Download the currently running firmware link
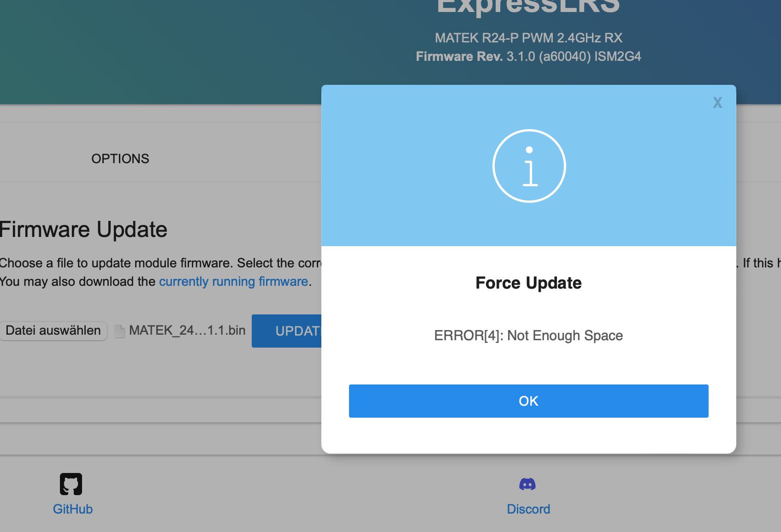Image resolution: width=781 pixels, height=532 pixels. point(234,281)
